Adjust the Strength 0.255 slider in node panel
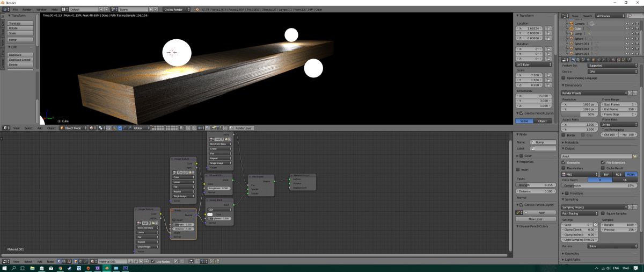Screen dimensions: 644x272 point(535,185)
